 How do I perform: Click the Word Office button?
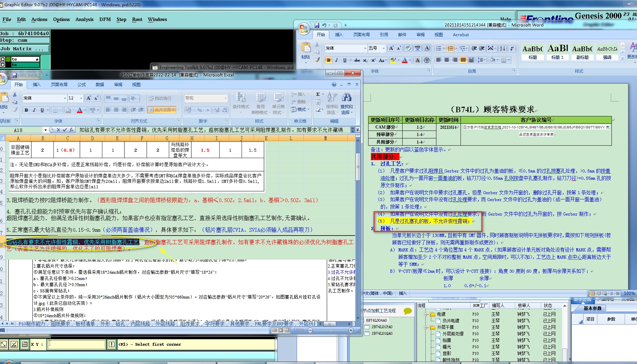pos(304,29)
